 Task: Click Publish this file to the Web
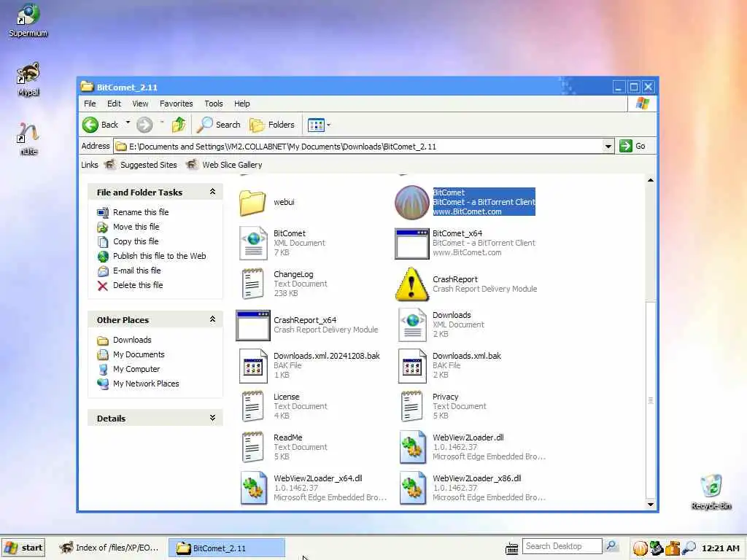pos(152,256)
